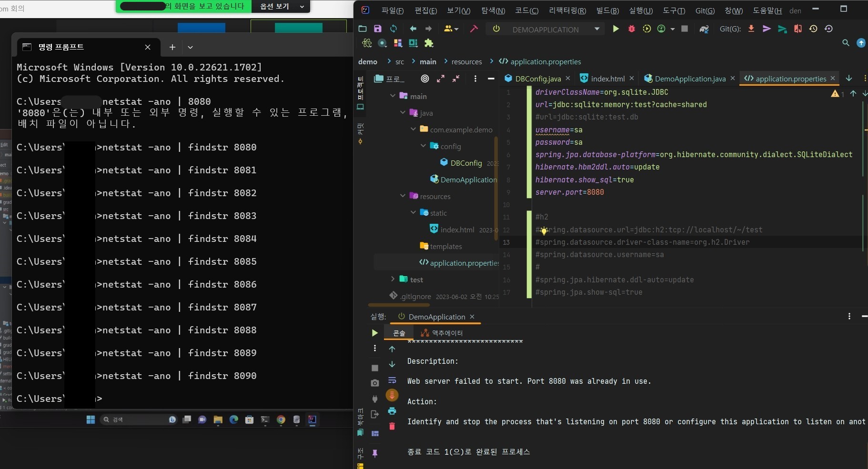Viewport: 868px width, 469px height.
Task: Click the Windows Start button on taskbar
Action: [91, 419]
